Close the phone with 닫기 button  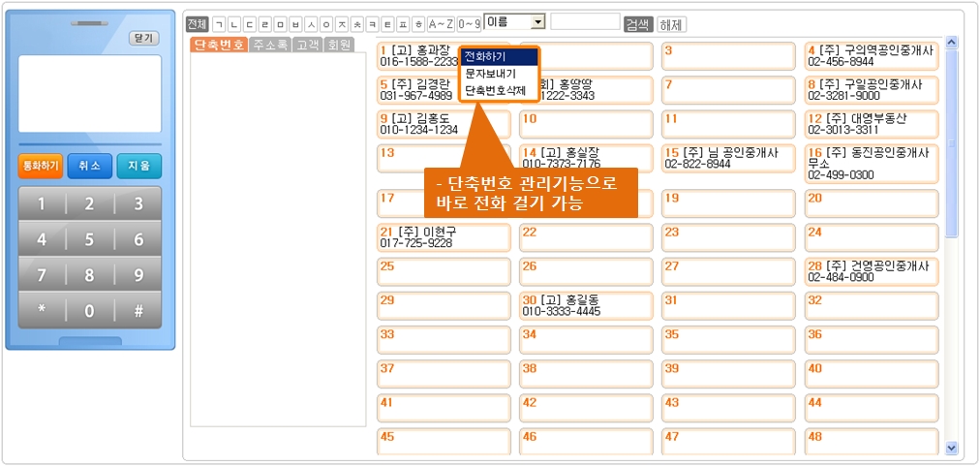coord(143,38)
